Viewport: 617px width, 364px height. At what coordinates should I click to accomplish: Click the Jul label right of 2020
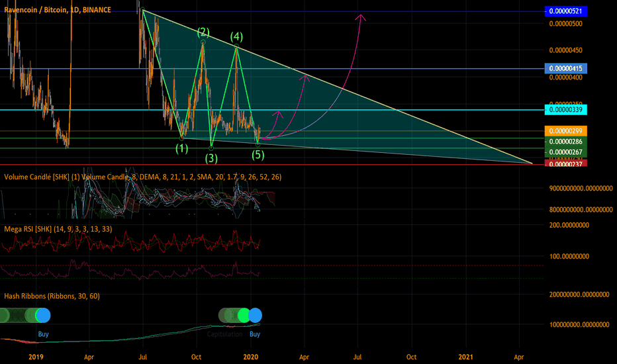point(357,357)
